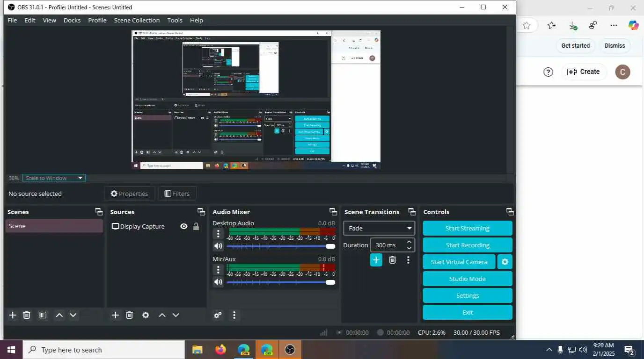Open Mic/Aux three-dot options
Viewport: 644px width, 359px height.
[x=218, y=270]
